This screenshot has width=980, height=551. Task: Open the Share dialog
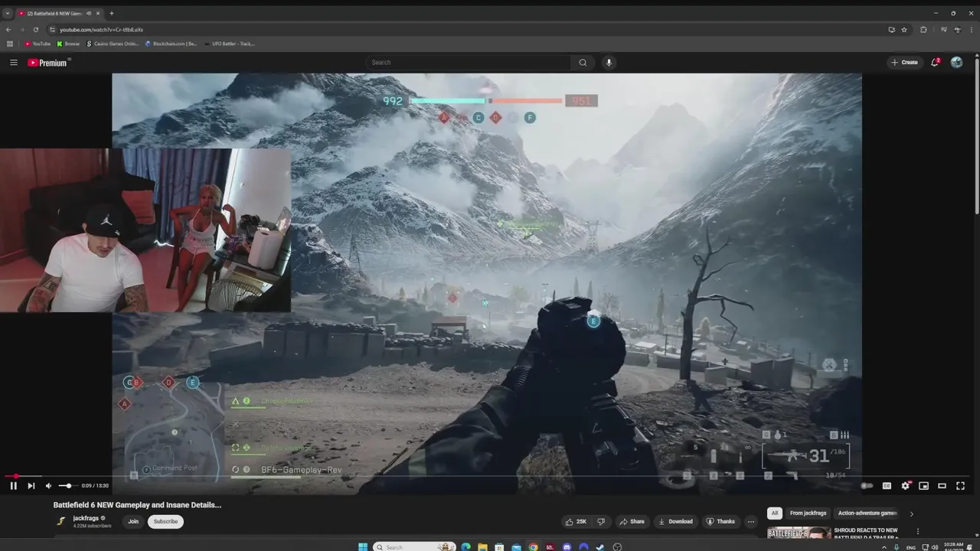(632, 521)
